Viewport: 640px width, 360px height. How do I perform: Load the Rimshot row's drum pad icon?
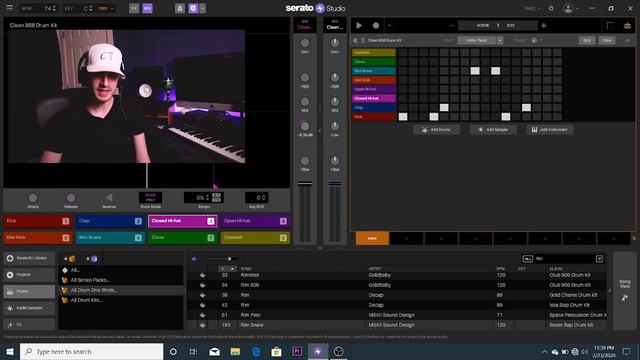pyautogui.click(x=202, y=276)
